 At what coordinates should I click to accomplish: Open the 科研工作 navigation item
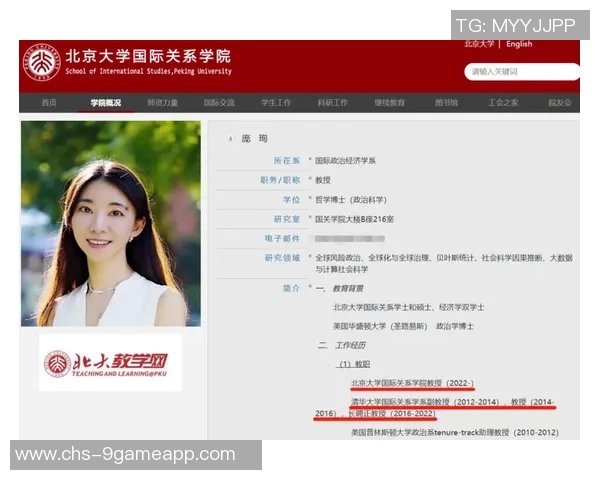[333, 103]
